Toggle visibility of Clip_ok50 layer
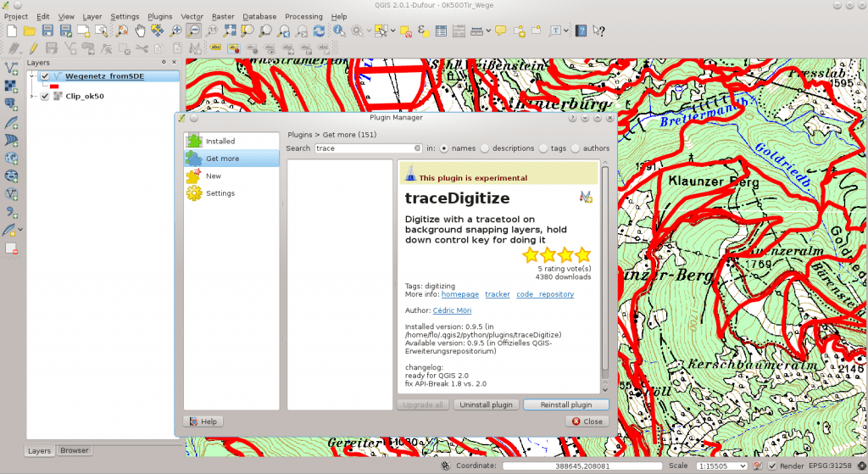Image resolution: width=868 pixels, height=474 pixels. (45, 97)
